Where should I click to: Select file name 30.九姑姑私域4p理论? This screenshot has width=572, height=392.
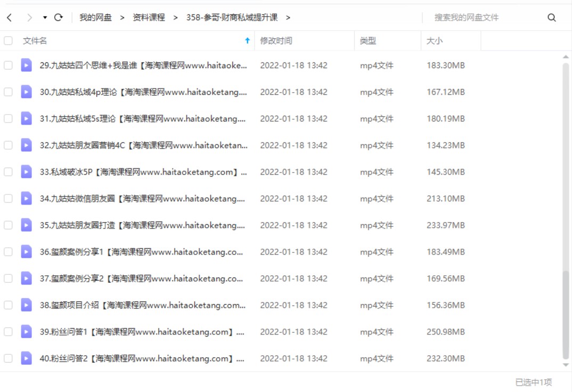[143, 92]
